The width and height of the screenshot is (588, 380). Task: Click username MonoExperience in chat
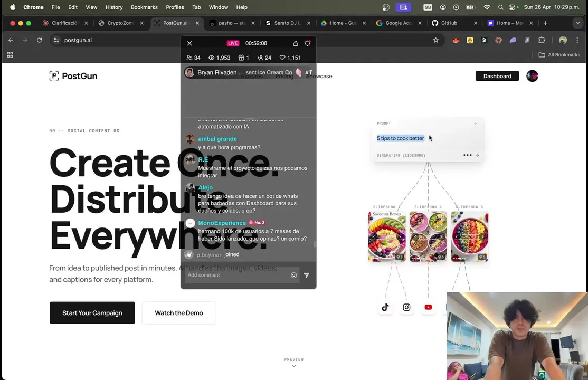click(222, 223)
